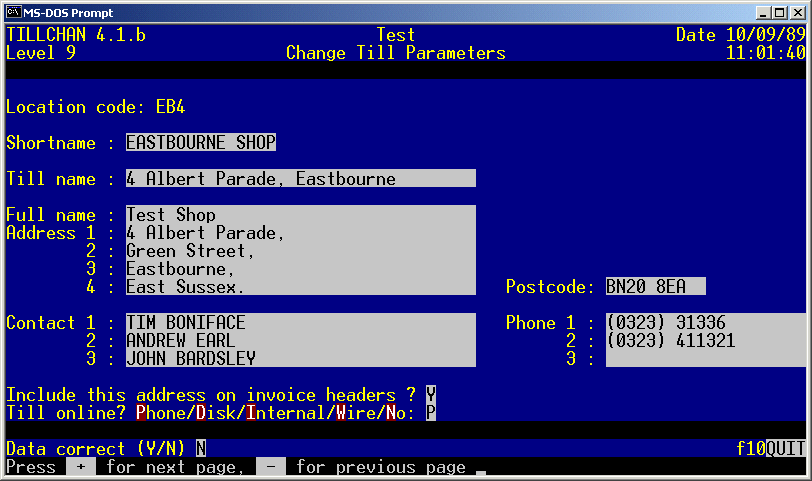Click the MS-DOS Prompt system menu icon
Image resolution: width=812 pixels, height=481 pixels.
pos(13,12)
